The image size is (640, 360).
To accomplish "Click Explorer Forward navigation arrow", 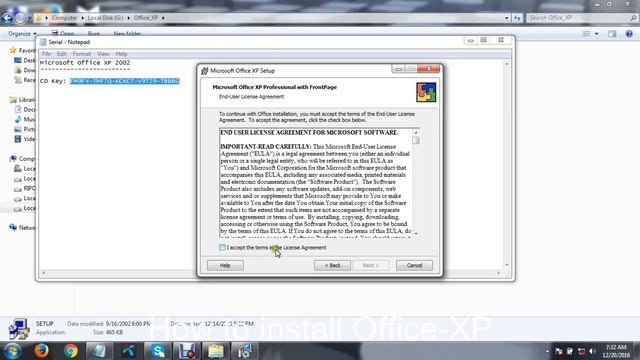I will point(20,18).
